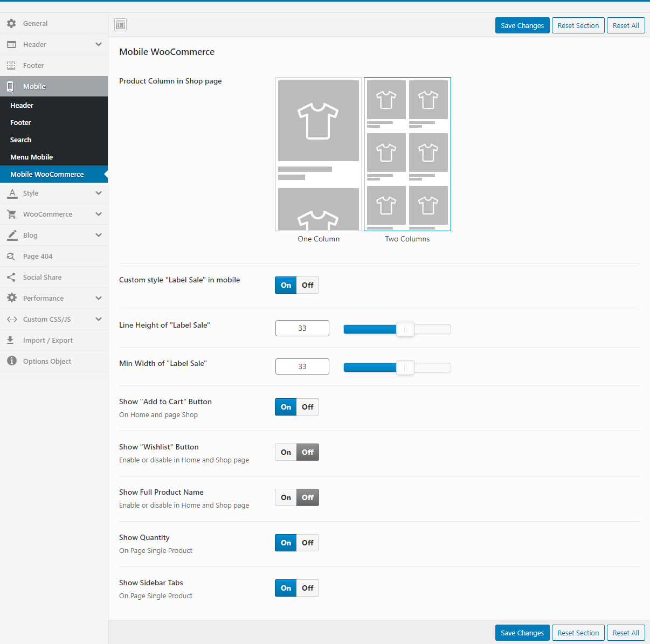Turn off Show Sidebar Tabs
Screen dimensions: 650x644
point(308,588)
